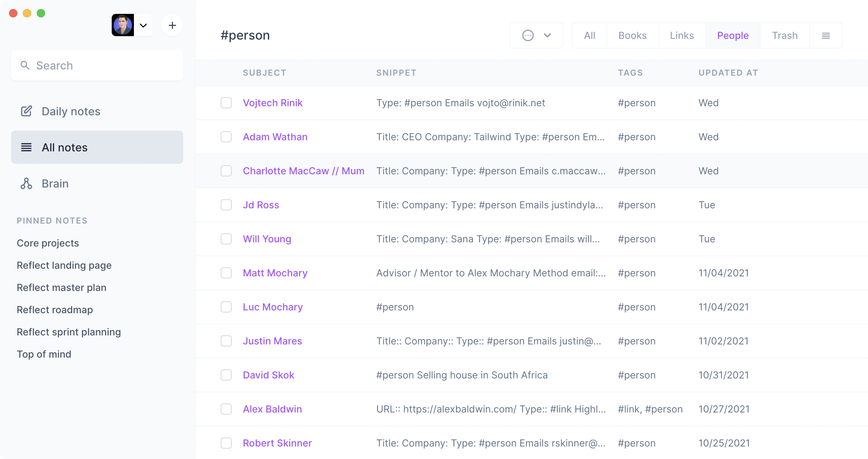Viewport: 868px width, 459px height.
Task: Open the Adam Wathan note
Action: click(275, 137)
